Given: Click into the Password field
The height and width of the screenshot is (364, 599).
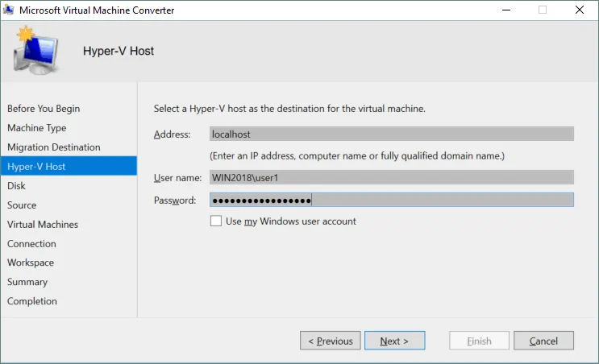Looking at the screenshot, I should (392, 200).
